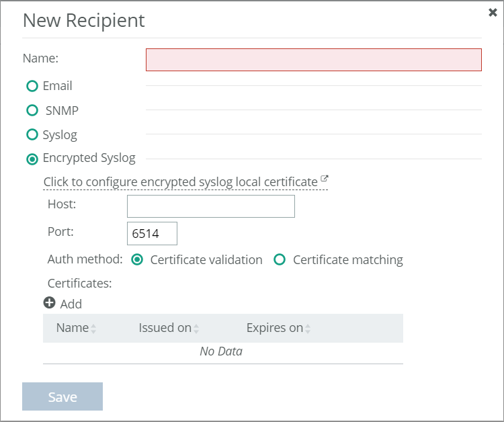Focus the recipient Name text field

[x=313, y=60]
